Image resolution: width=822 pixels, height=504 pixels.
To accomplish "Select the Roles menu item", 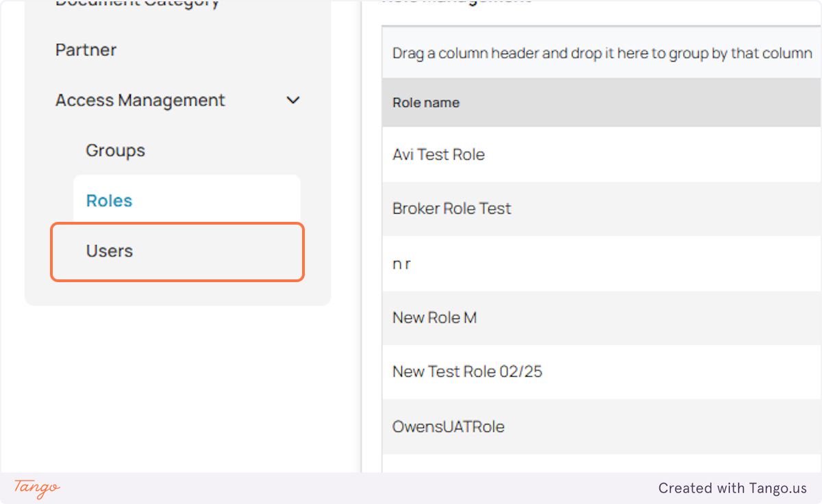I will coord(187,200).
